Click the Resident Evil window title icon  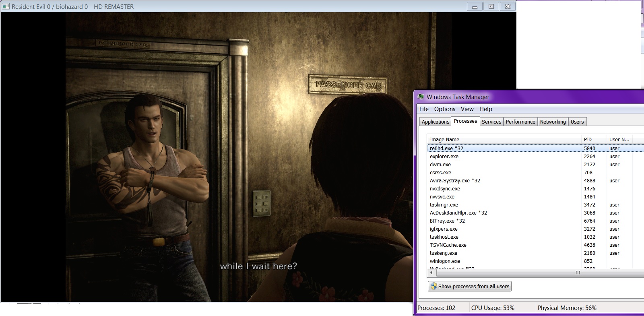6,6
